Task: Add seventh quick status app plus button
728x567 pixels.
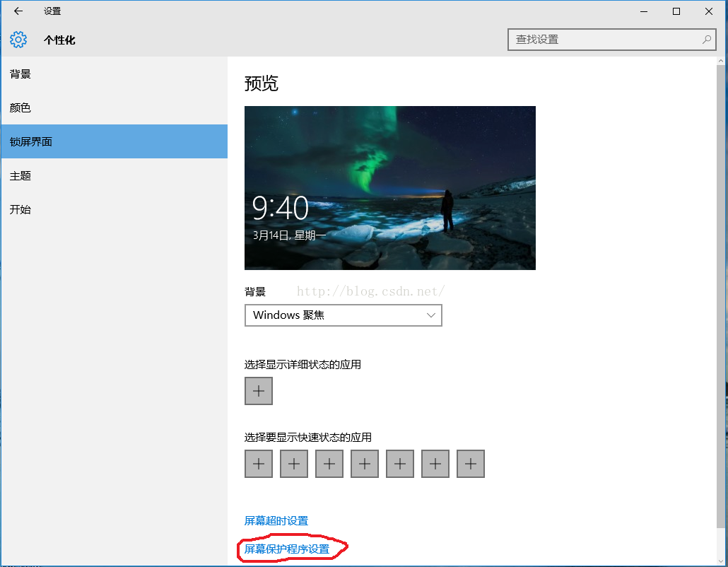Action: pos(470,464)
